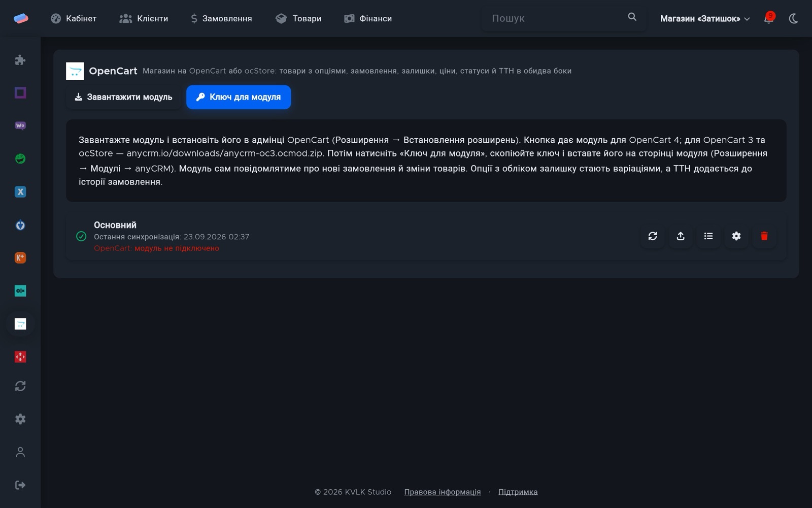Open the user profile icon in sidebar
812x508 pixels.
point(20,452)
